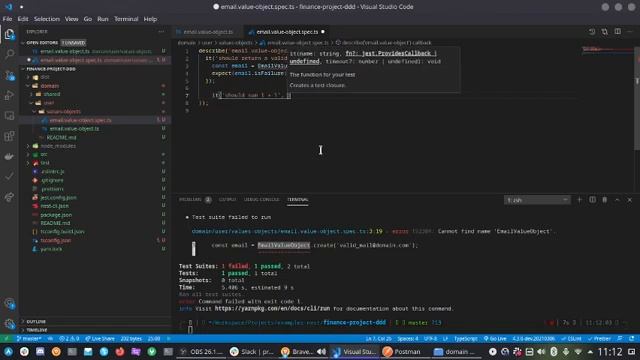The width and height of the screenshot is (640, 360).
Task: Switch to the Output panel tab
Action: (227, 200)
